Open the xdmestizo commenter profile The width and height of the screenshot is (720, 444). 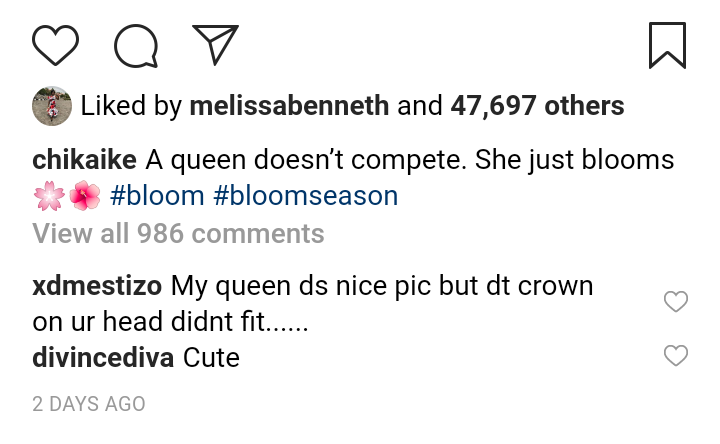coord(98,286)
